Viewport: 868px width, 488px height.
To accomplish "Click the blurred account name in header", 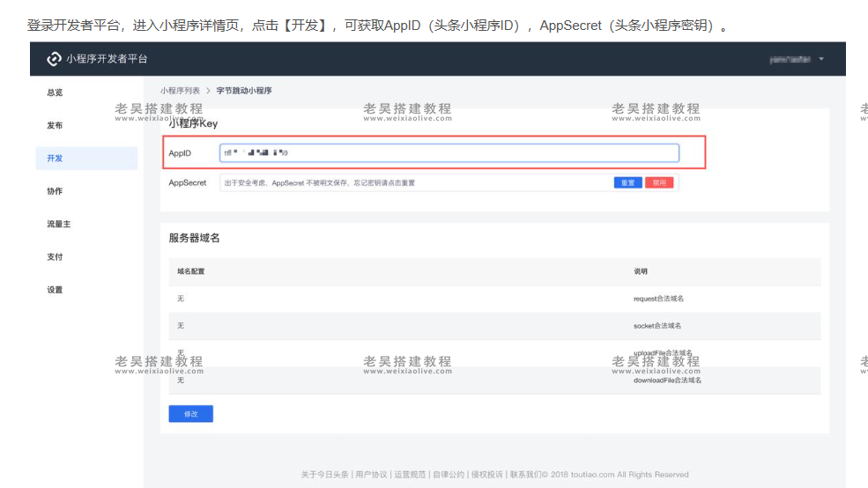I will [790, 59].
